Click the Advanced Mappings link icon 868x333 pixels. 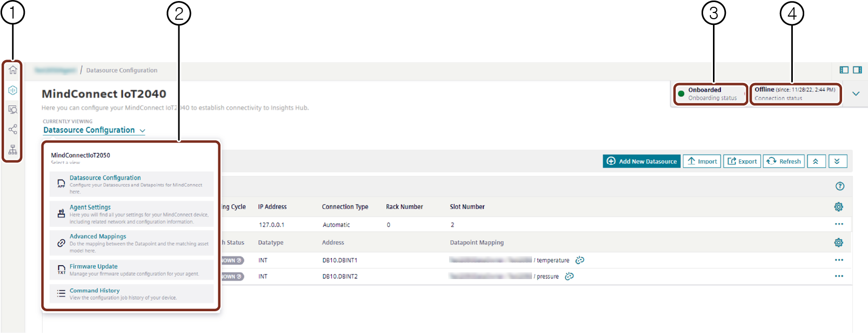(61, 243)
